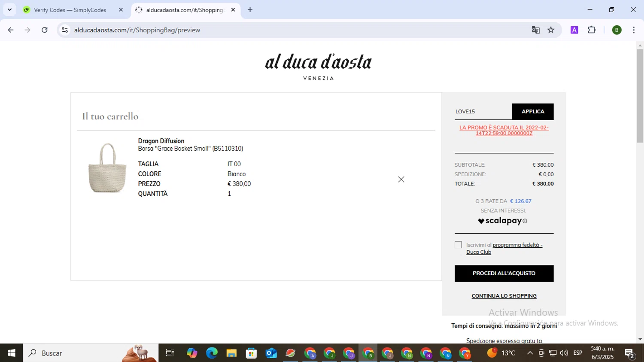Click the € 126.67 installment amount
644x362 pixels.
coord(521,201)
